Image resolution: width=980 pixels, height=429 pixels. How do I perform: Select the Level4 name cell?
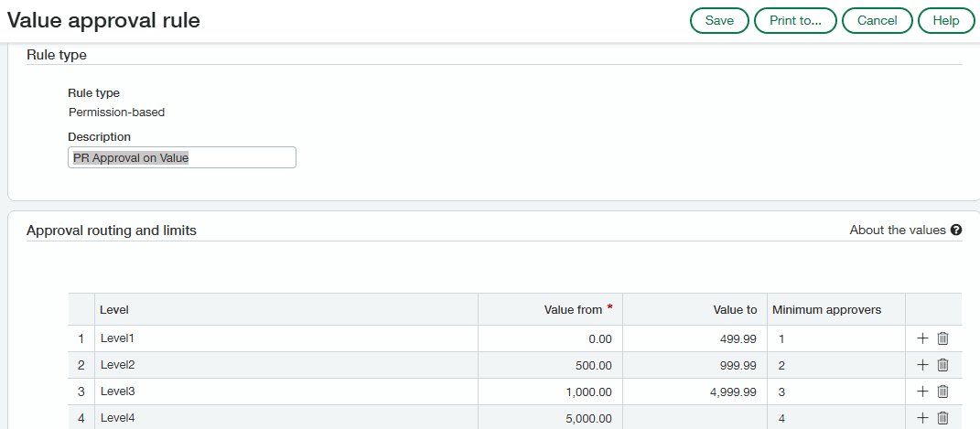(286, 418)
